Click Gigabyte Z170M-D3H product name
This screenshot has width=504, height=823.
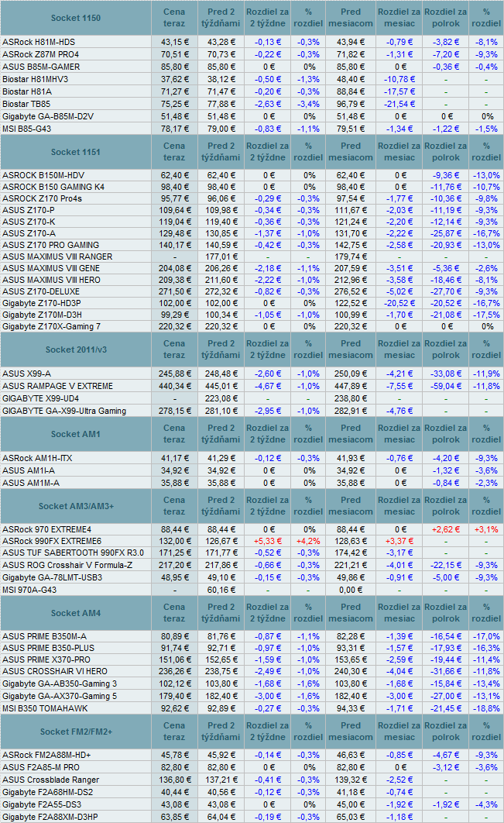point(42,315)
